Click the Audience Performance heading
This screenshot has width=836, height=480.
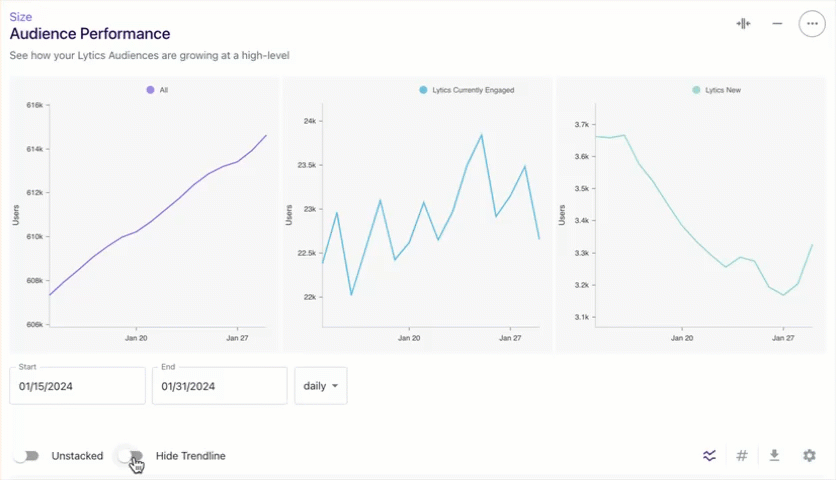click(90, 34)
